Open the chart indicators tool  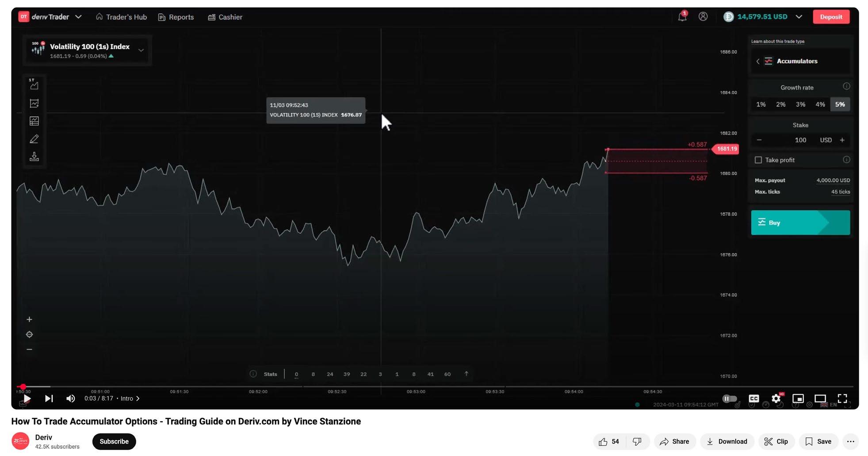click(x=34, y=103)
